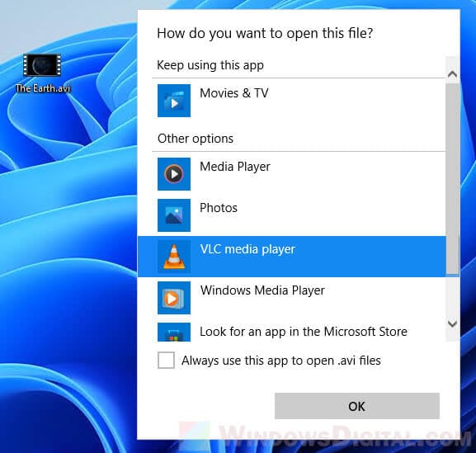Screen dimensions: 476x453
Task: Pick the "Photos" text label
Action: coord(219,208)
